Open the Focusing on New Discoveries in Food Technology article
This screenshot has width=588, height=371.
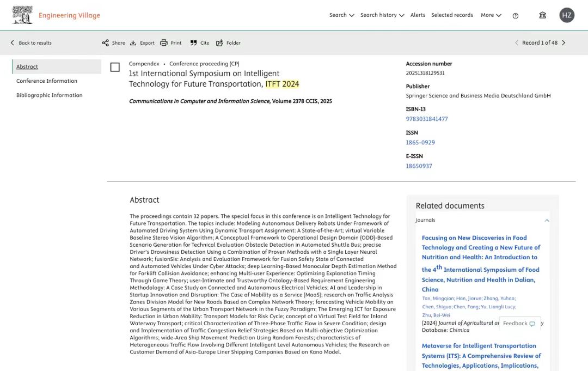(x=481, y=263)
